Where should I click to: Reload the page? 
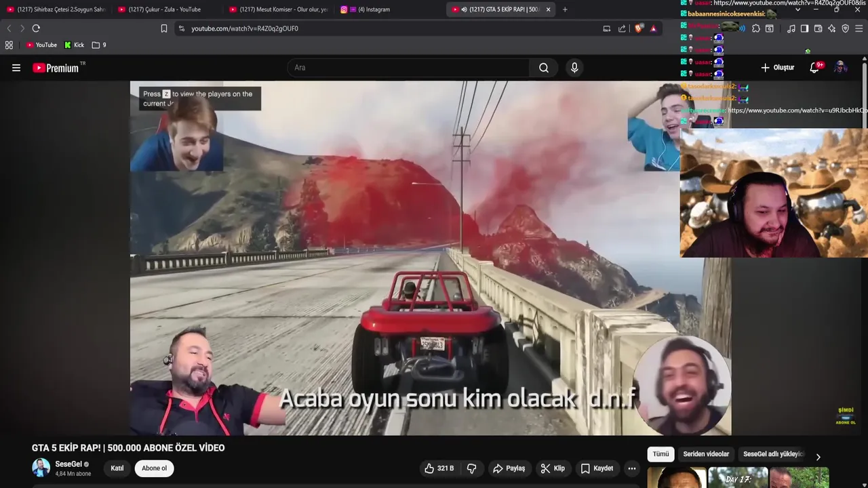click(36, 28)
